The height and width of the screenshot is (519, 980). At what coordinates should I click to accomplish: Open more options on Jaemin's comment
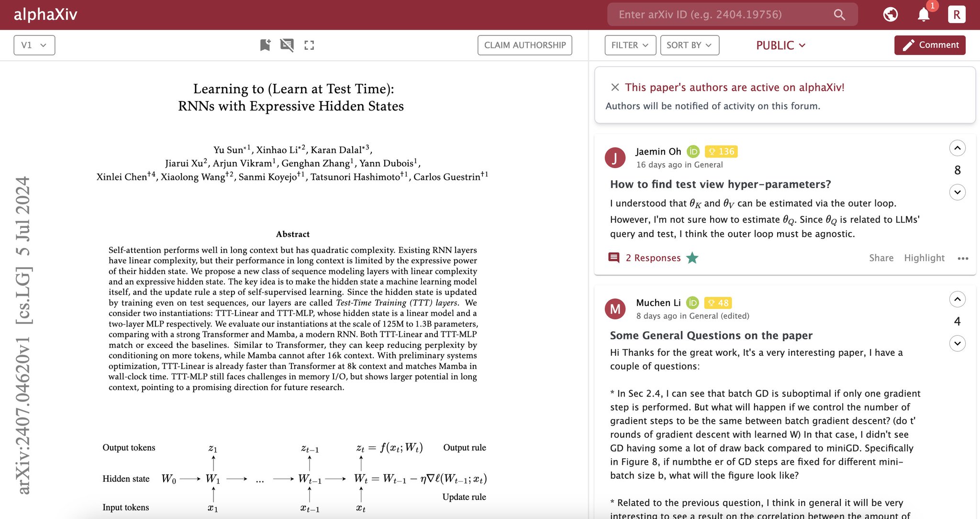point(963,259)
